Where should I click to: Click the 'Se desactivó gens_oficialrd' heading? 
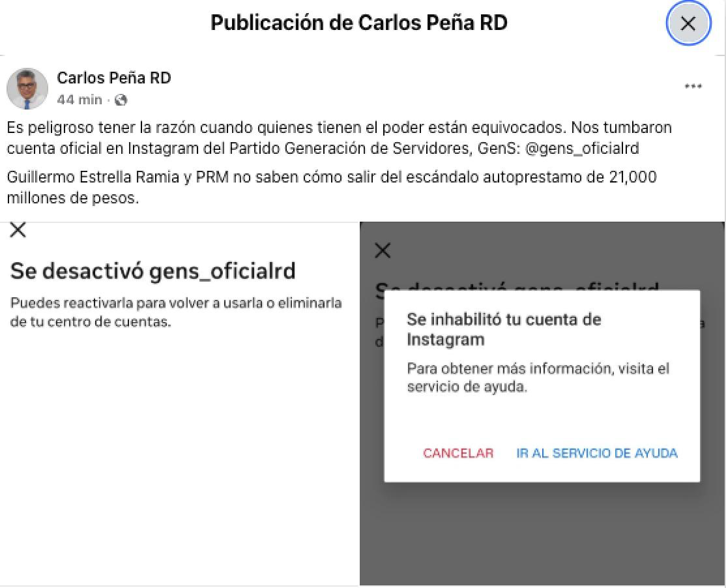point(152,271)
